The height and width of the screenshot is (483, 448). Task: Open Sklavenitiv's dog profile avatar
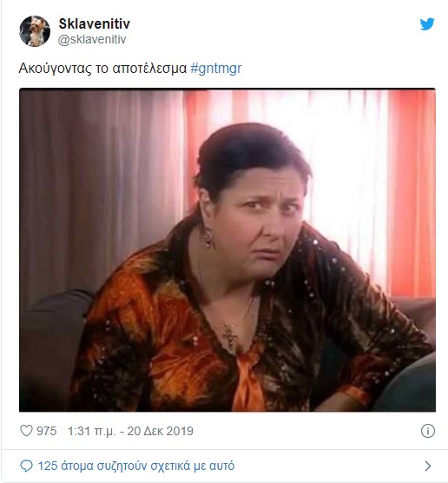[x=35, y=31]
